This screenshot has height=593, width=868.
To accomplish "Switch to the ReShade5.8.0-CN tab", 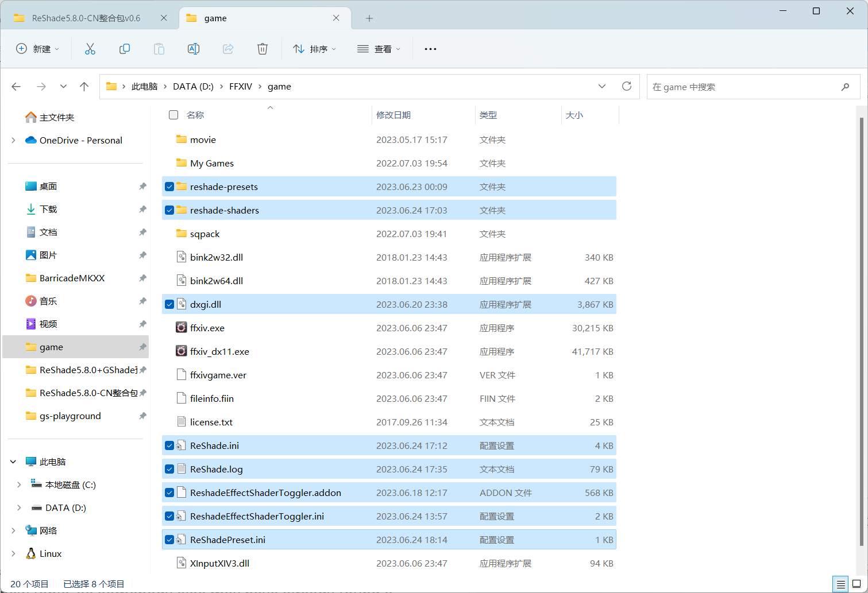I will pos(86,18).
